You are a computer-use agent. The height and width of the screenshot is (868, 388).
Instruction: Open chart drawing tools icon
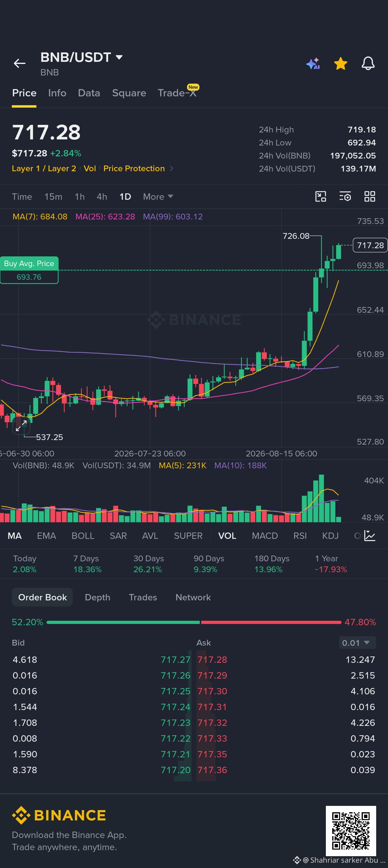[321, 196]
